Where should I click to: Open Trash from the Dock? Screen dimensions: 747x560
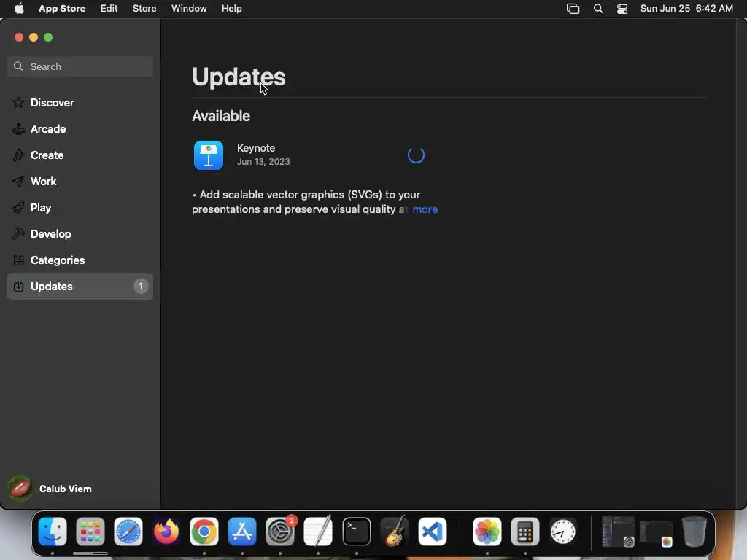(694, 532)
